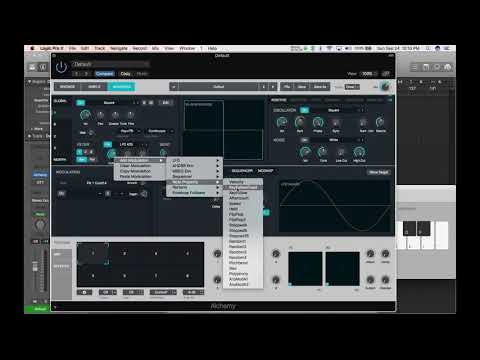480x360 pixels.
Task: Expand the MSEG Env submenu entry
Action: pos(194,171)
